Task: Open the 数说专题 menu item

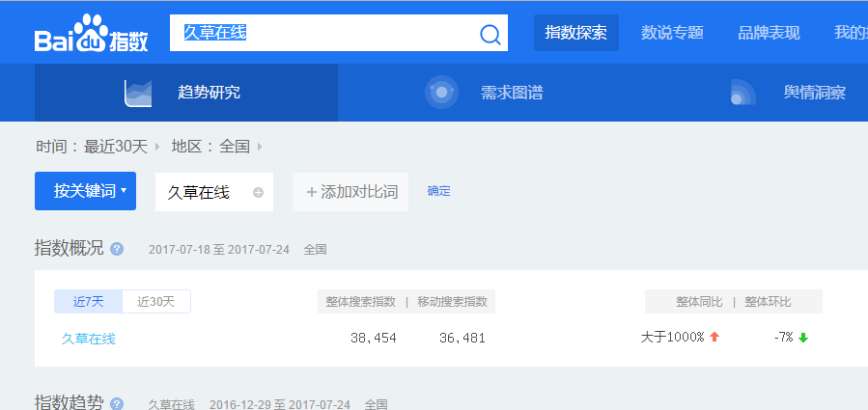Action: [672, 33]
